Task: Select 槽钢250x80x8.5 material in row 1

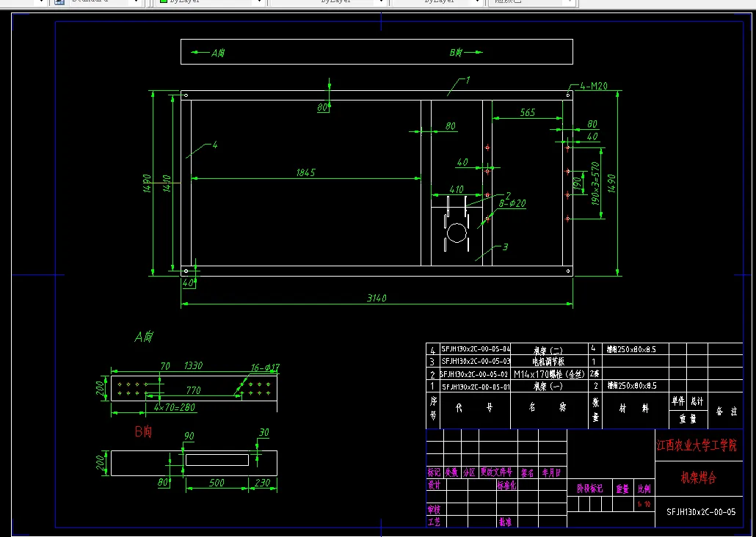Action: [x=632, y=386]
